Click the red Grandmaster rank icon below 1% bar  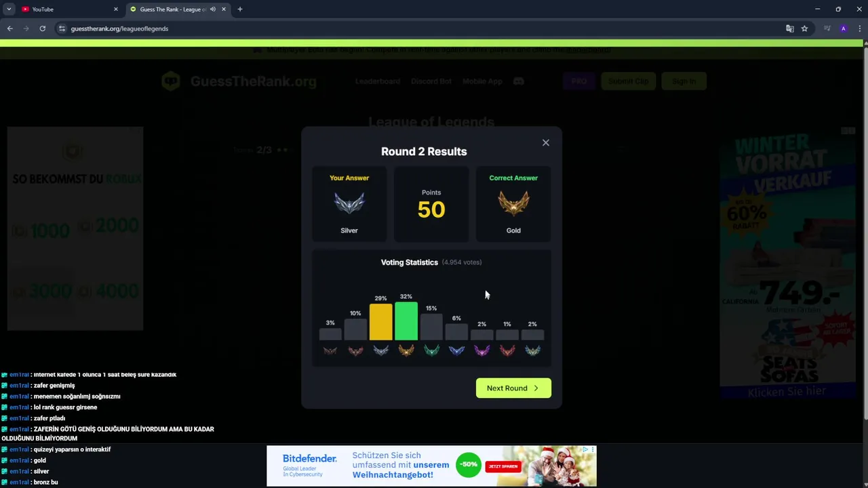coord(507,350)
